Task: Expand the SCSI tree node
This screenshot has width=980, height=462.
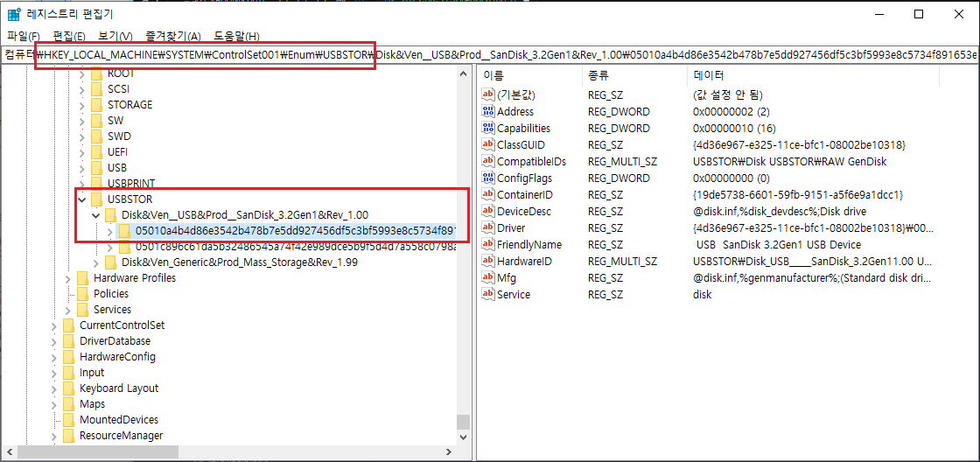Action: pyautogui.click(x=81, y=88)
